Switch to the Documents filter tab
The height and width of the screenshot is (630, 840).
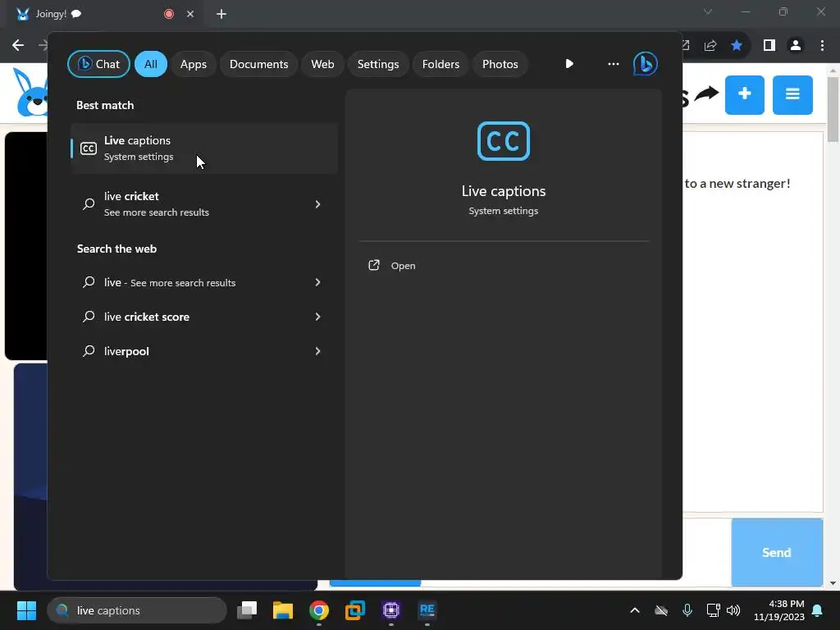258,64
